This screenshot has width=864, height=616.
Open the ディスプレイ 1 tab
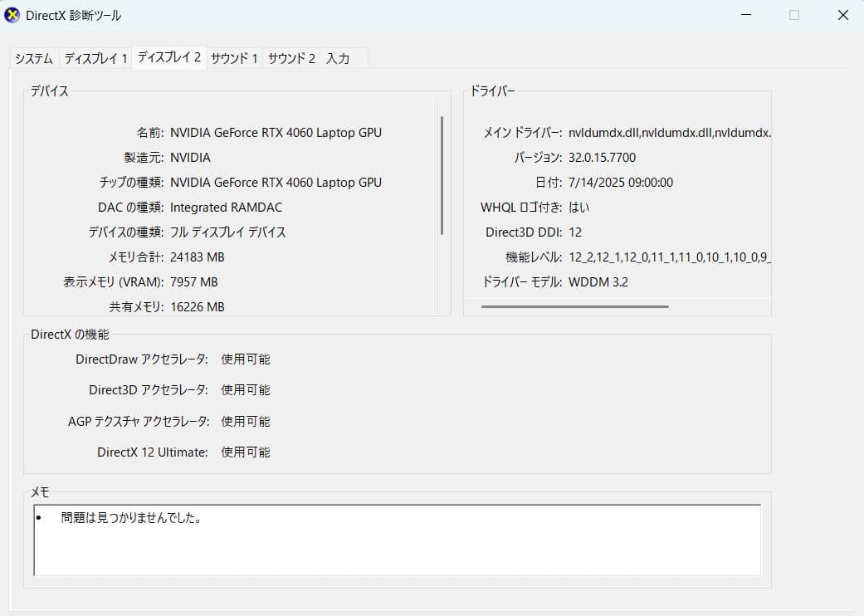[x=95, y=57]
